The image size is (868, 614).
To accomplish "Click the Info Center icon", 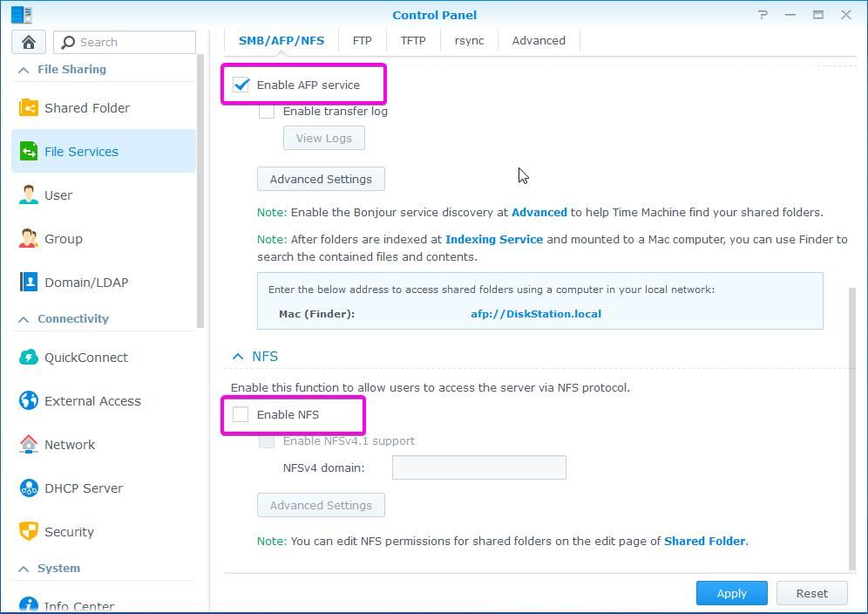I will tap(28, 605).
